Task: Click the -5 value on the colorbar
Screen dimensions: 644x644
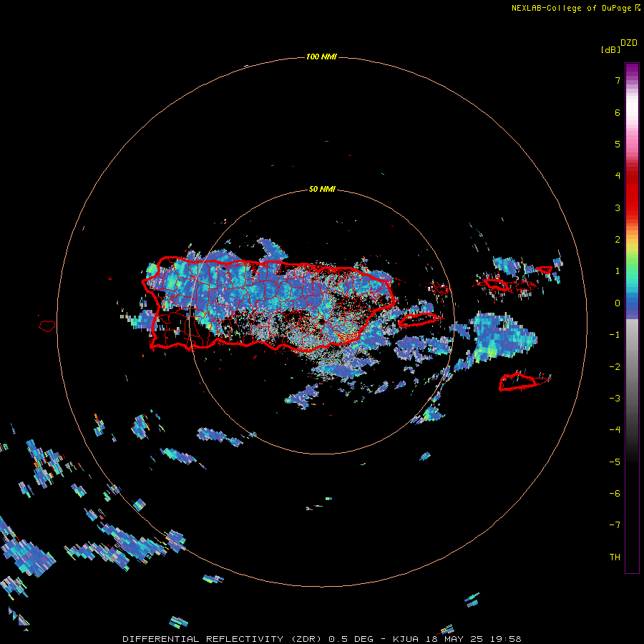Action: pos(615,462)
